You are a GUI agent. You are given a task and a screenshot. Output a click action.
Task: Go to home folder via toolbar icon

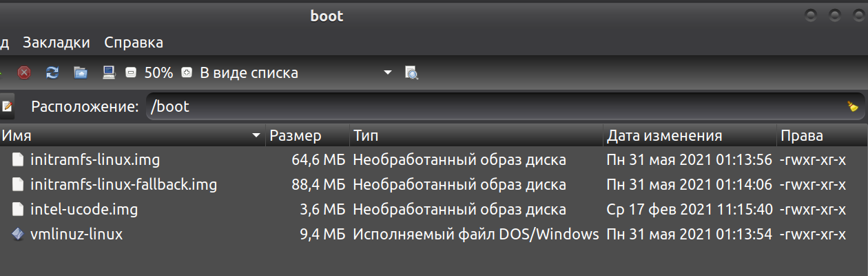[x=81, y=72]
